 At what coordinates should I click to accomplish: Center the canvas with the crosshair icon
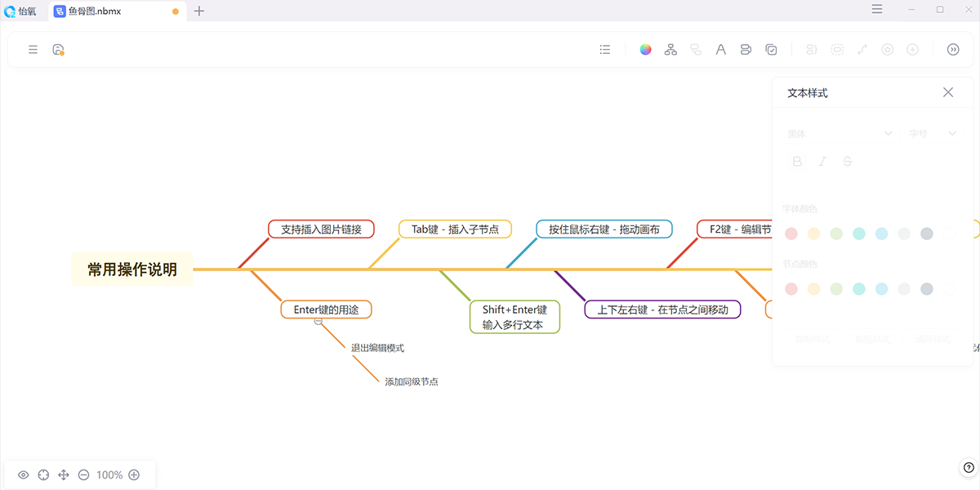(43, 475)
